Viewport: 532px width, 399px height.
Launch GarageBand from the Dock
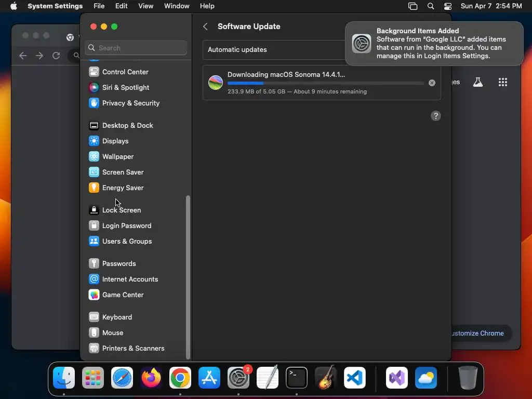pyautogui.click(x=326, y=378)
